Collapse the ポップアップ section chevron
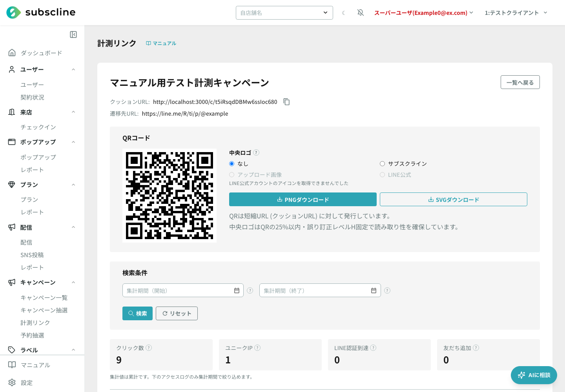 click(73, 142)
